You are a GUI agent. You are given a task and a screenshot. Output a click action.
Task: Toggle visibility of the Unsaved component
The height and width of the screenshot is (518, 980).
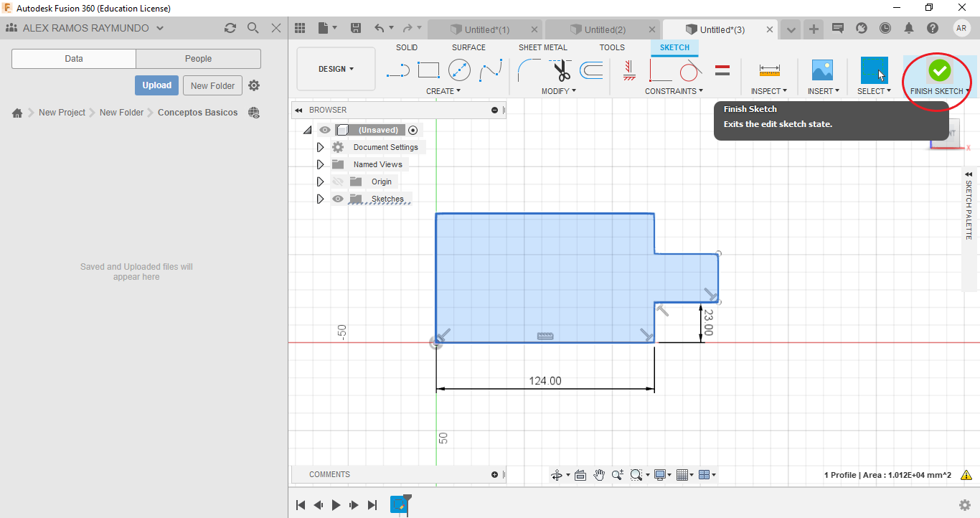325,130
